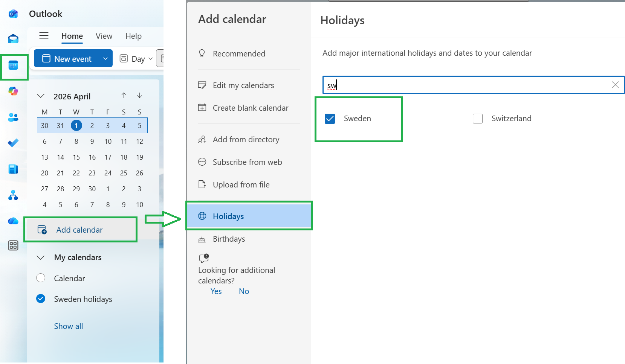Select April 24 in the mini calendar
The image size is (625, 364).
(x=108, y=173)
